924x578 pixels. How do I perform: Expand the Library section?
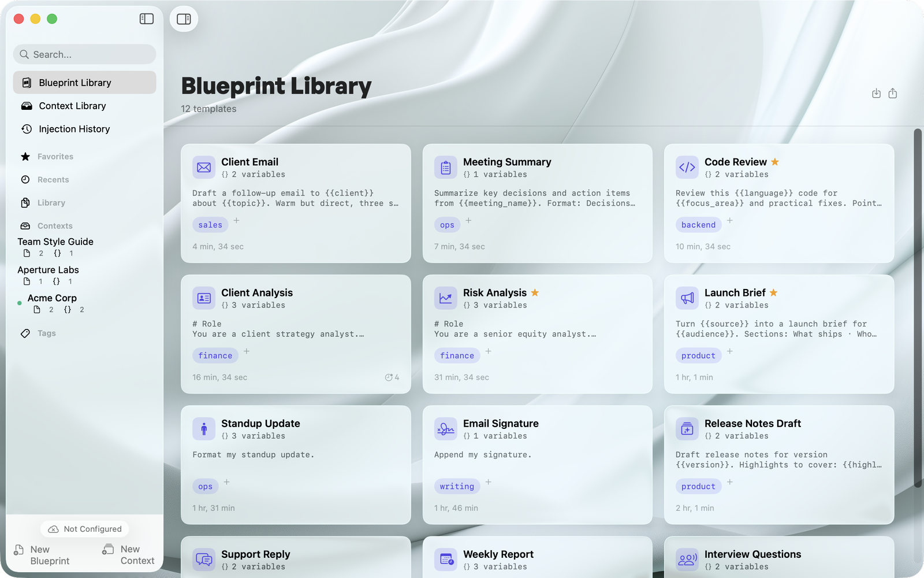point(51,203)
